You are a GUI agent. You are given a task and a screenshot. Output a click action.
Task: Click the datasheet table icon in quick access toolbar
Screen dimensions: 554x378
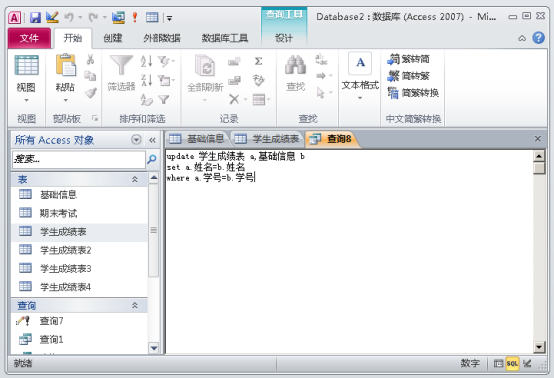[152, 17]
